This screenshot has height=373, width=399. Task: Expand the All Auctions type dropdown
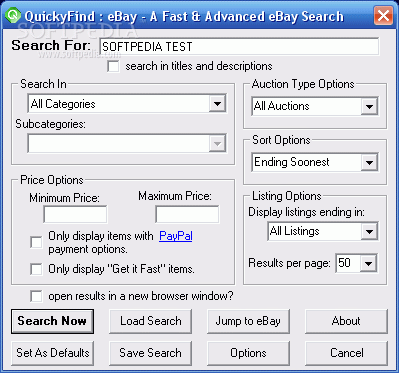point(315,106)
